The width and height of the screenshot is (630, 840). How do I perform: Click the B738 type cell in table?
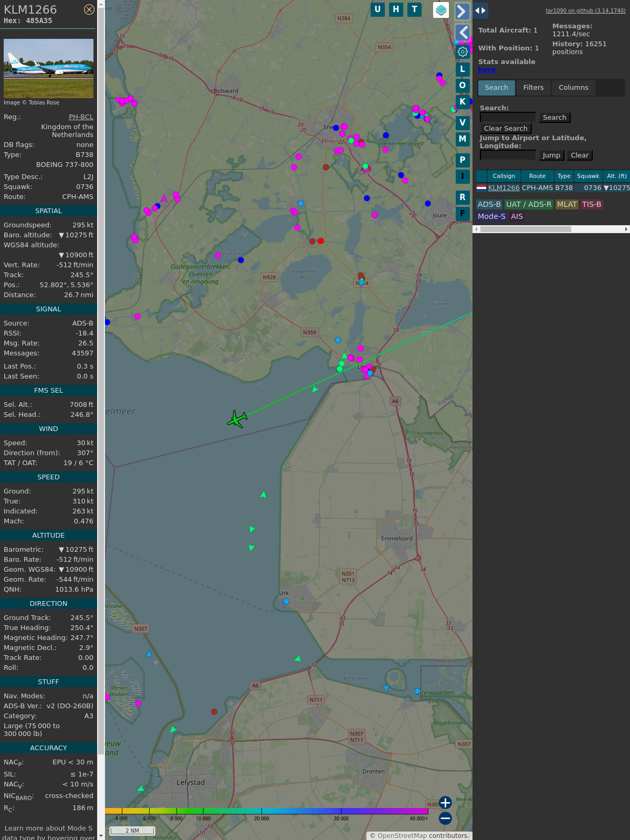point(564,188)
